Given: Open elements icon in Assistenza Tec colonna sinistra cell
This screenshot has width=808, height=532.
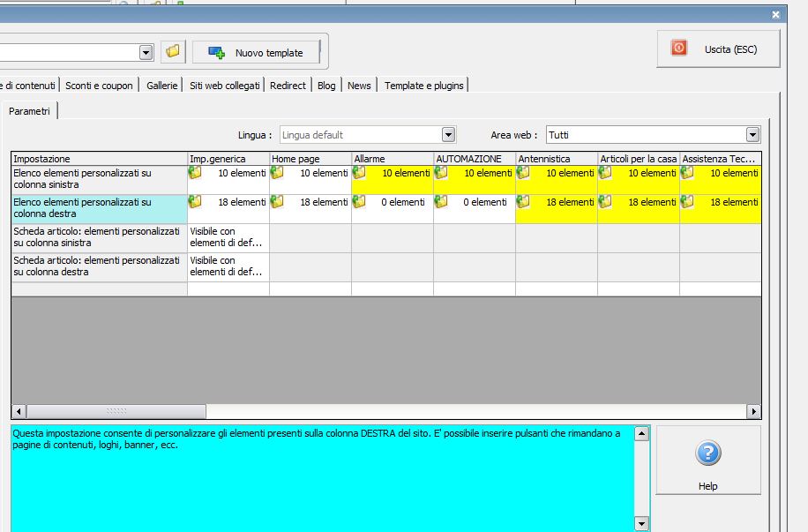Looking at the screenshot, I should [686, 173].
